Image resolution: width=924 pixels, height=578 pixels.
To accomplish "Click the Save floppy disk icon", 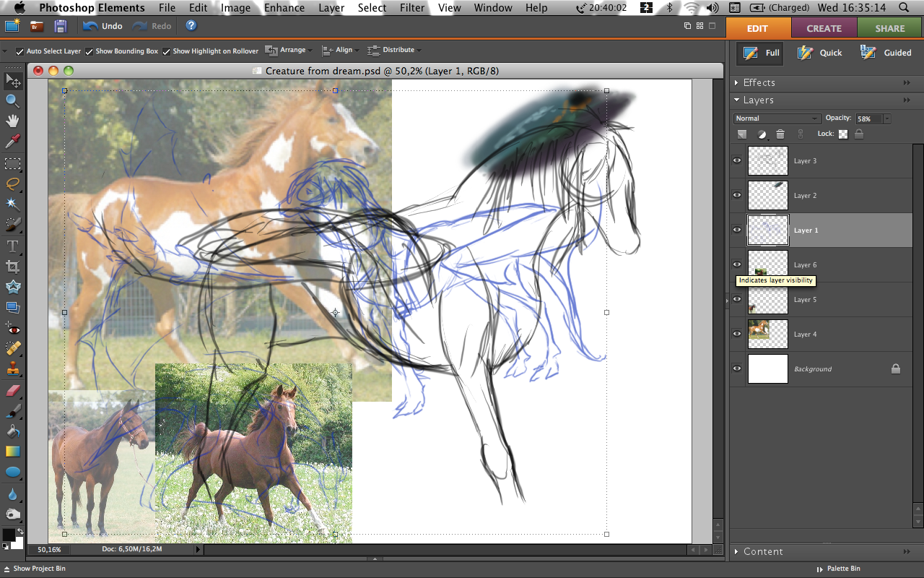I will click(61, 26).
